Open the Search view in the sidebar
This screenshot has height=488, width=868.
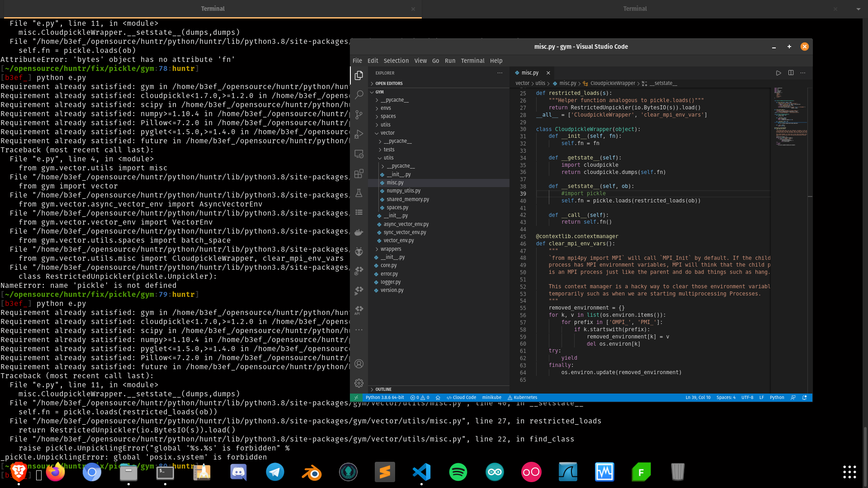[359, 95]
